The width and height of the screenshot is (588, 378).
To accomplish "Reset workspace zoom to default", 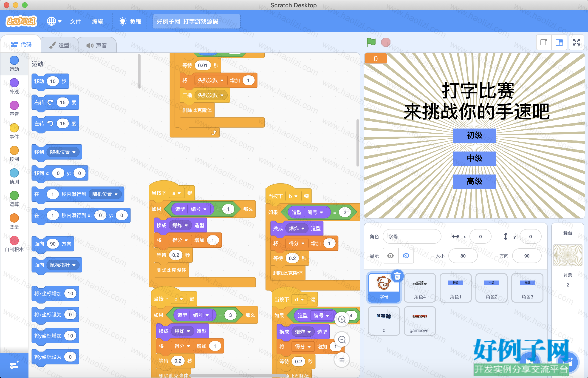I will click(x=342, y=360).
